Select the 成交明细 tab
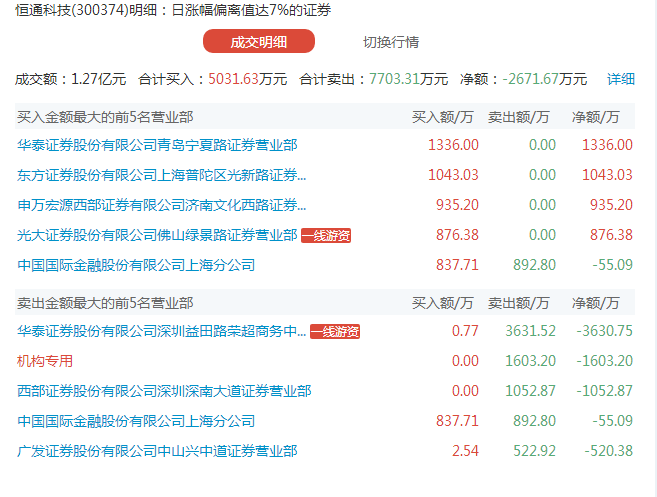This screenshot has width=657, height=497. [x=259, y=41]
